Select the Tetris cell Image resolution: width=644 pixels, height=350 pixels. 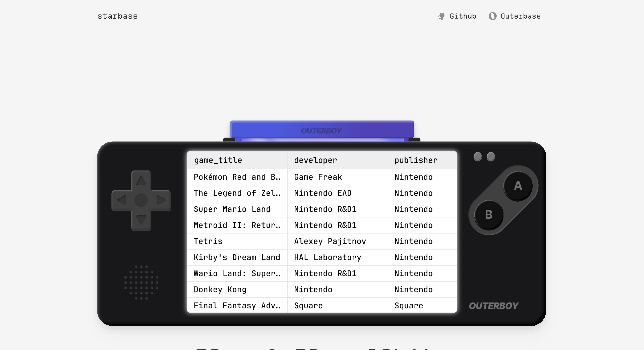(237, 241)
